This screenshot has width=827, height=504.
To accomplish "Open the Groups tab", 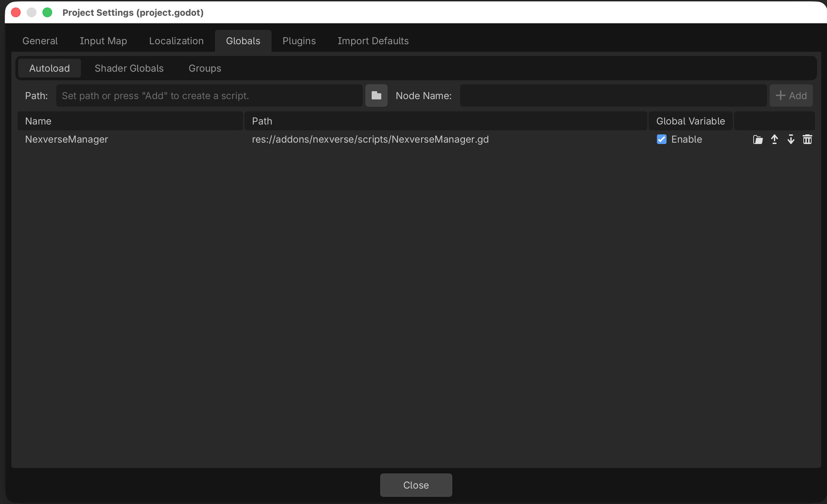I will coord(204,68).
